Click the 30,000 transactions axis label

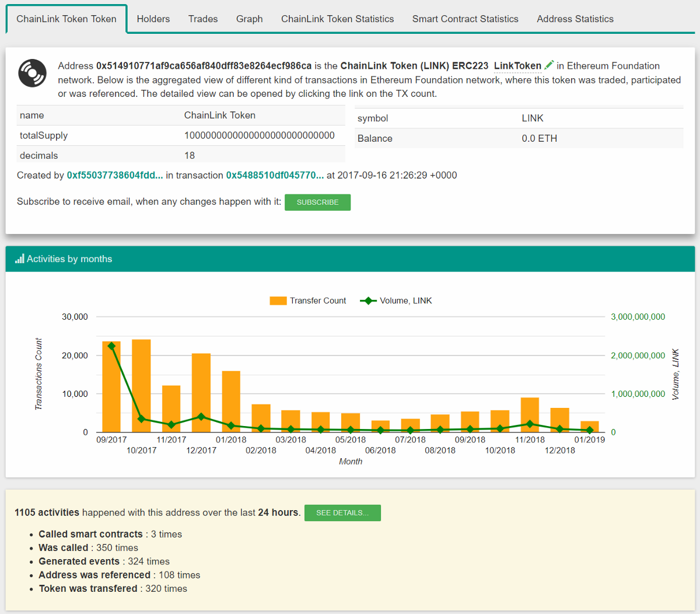(75, 317)
